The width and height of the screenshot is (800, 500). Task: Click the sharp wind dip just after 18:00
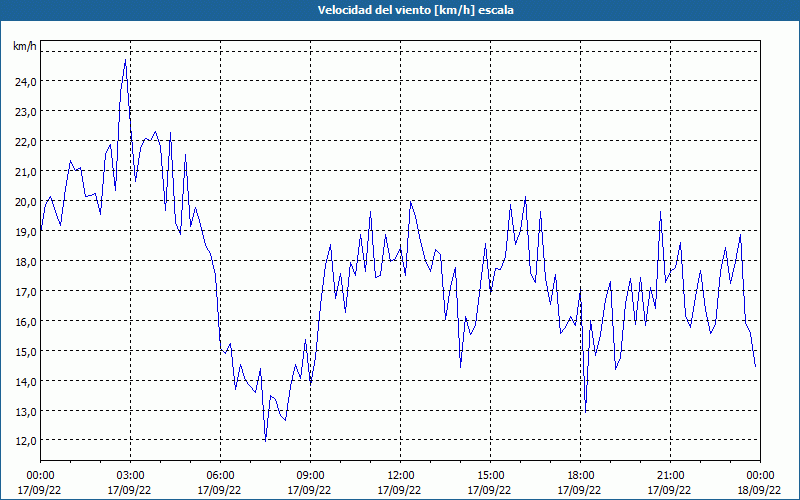coord(586,411)
